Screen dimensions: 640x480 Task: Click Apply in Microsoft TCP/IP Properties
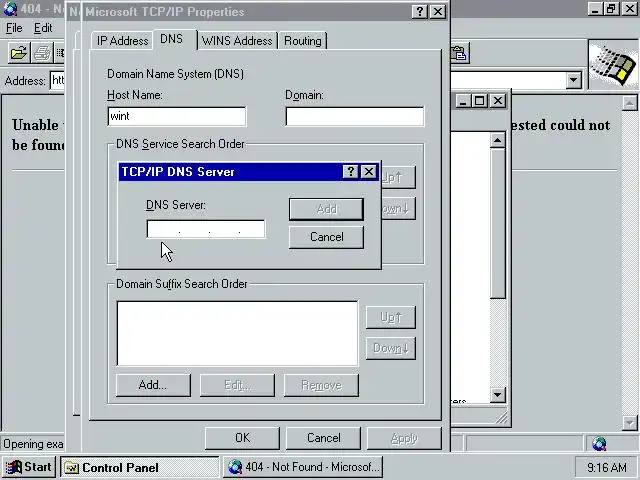pos(404,438)
